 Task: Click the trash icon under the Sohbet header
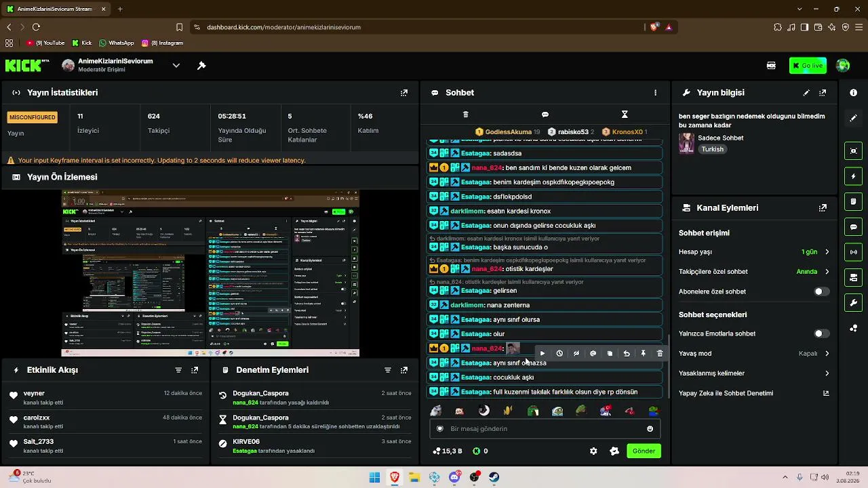click(465, 115)
